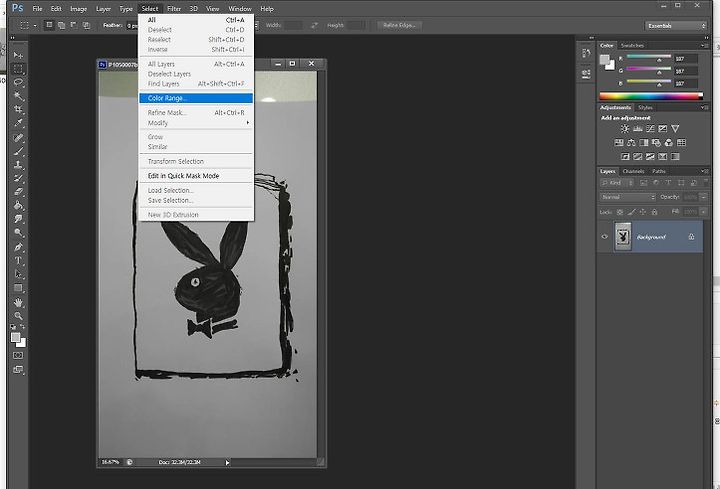Click the Add to selection mode icon
This screenshot has height=489, width=720.
coord(61,25)
